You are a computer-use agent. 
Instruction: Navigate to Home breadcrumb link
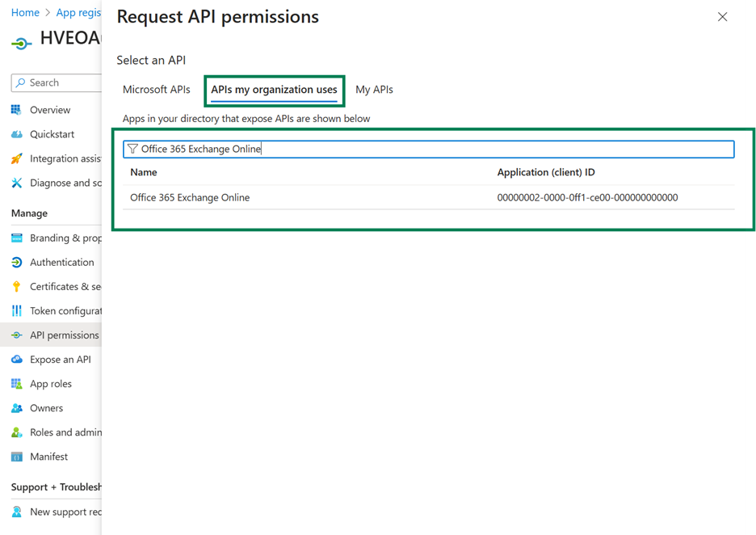coord(25,13)
